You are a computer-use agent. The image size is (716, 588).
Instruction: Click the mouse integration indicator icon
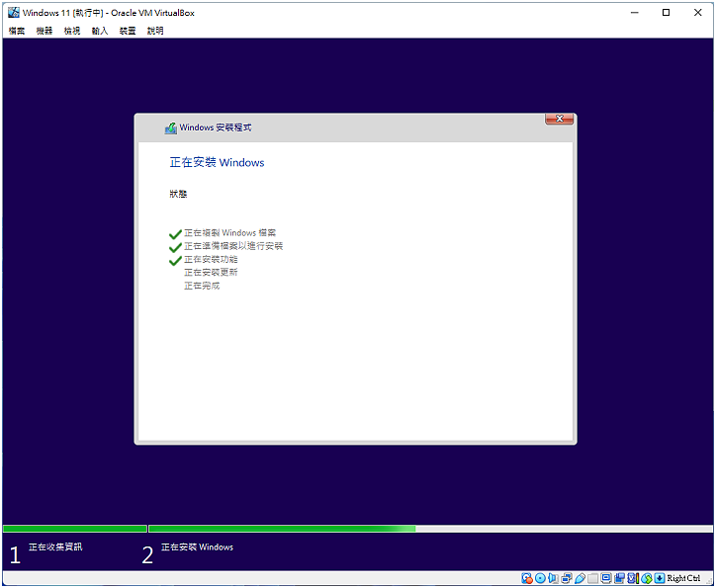(x=647, y=578)
